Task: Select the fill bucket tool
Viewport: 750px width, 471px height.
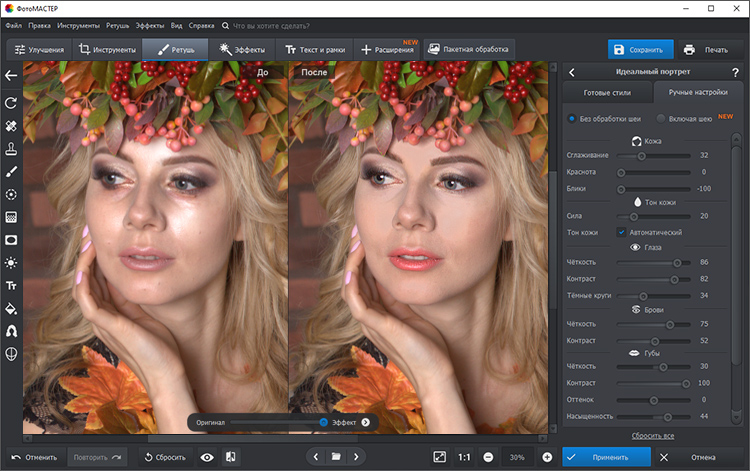Action: 11,307
